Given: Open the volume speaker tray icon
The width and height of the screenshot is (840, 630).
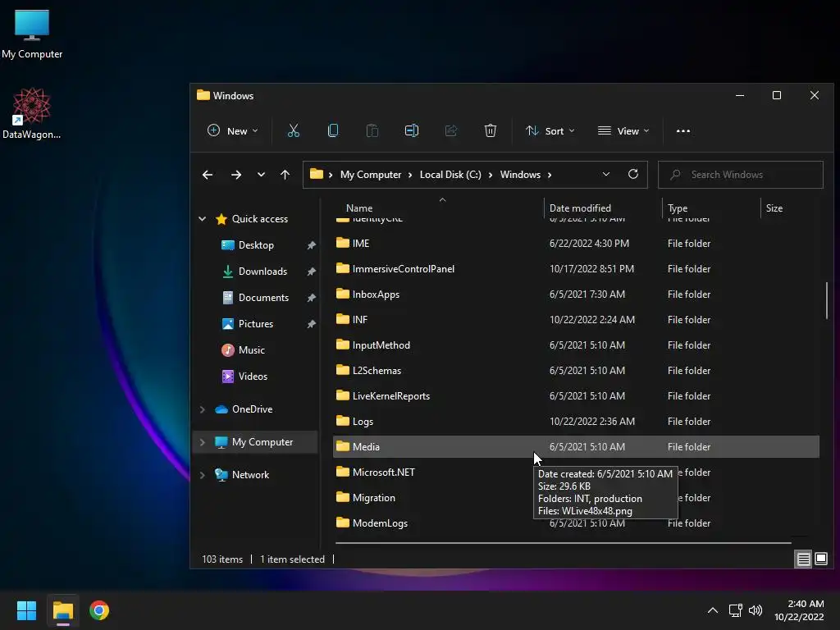Looking at the screenshot, I should click(x=756, y=610).
